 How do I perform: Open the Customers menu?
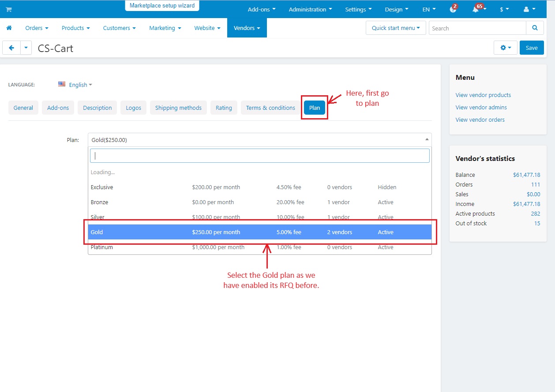[x=120, y=28]
